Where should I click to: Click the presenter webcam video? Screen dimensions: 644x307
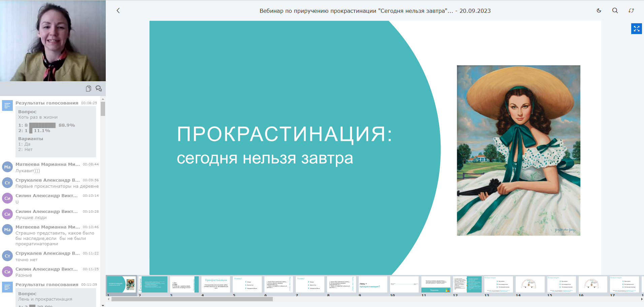[x=53, y=40]
